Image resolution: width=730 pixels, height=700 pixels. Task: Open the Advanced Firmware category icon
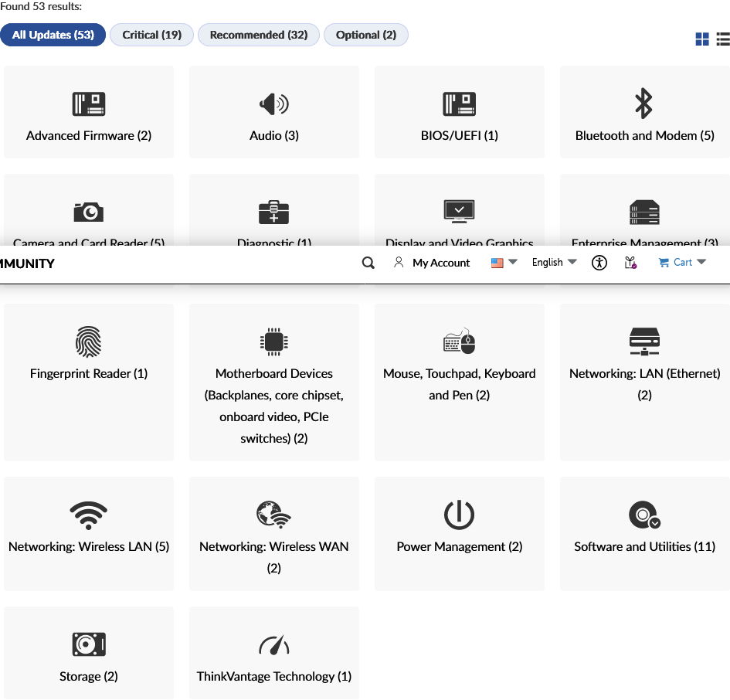click(89, 104)
